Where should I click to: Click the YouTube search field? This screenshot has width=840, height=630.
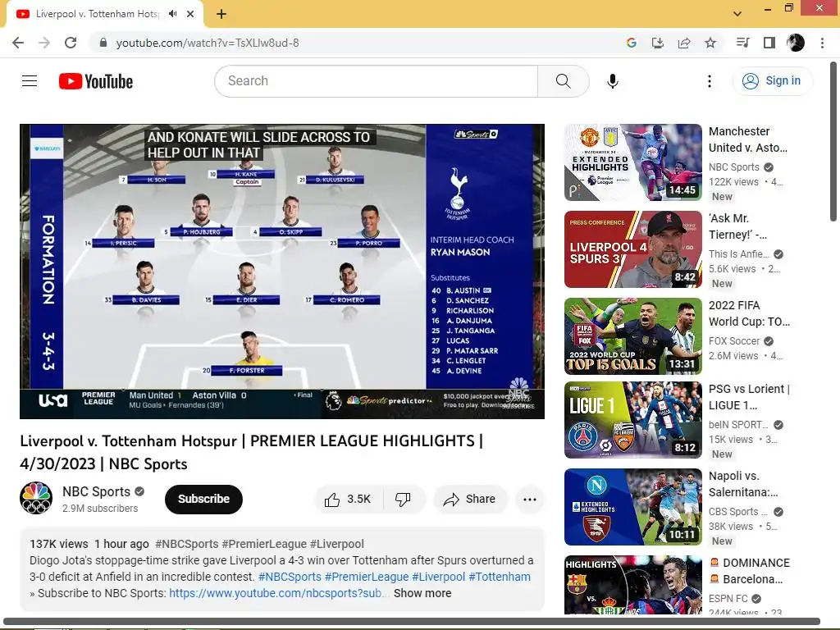click(x=377, y=81)
